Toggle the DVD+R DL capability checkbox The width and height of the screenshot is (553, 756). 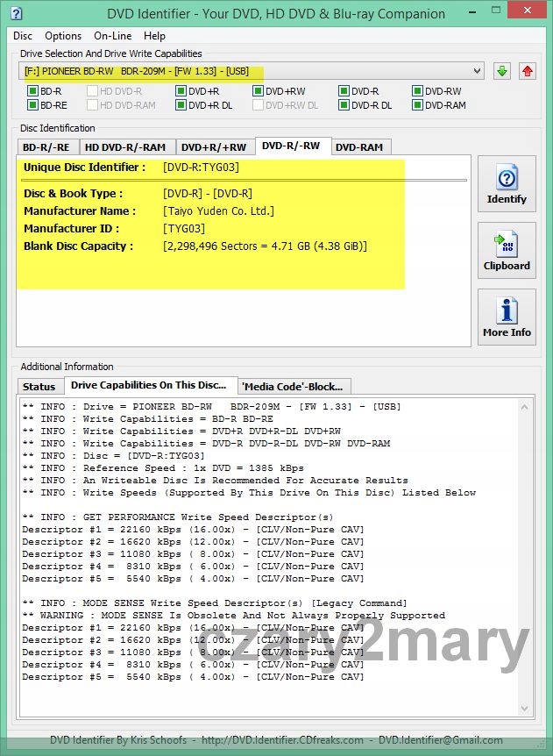pyautogui.click(x=181, y=105)
